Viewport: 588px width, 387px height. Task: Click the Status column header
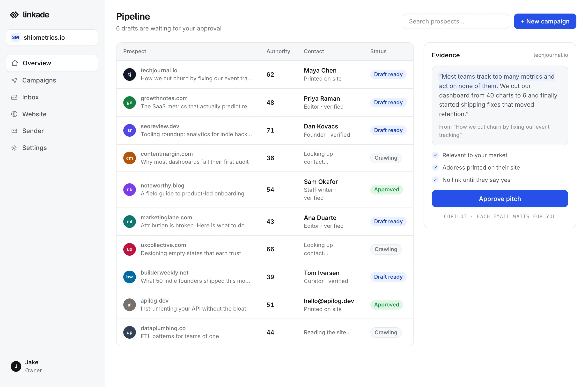pyautogui.click(x=378, y=52)
